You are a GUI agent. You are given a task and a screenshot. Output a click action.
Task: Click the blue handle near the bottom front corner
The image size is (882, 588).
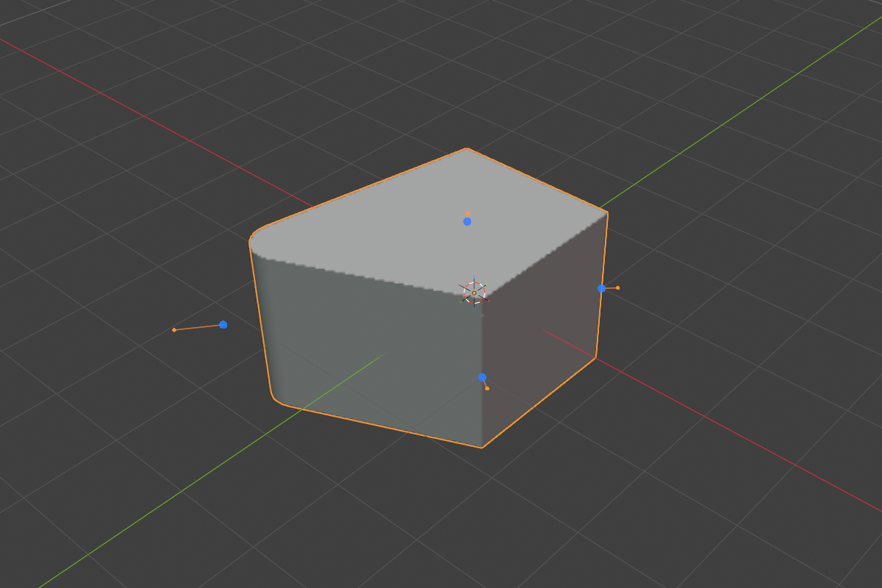pos(482,377)
